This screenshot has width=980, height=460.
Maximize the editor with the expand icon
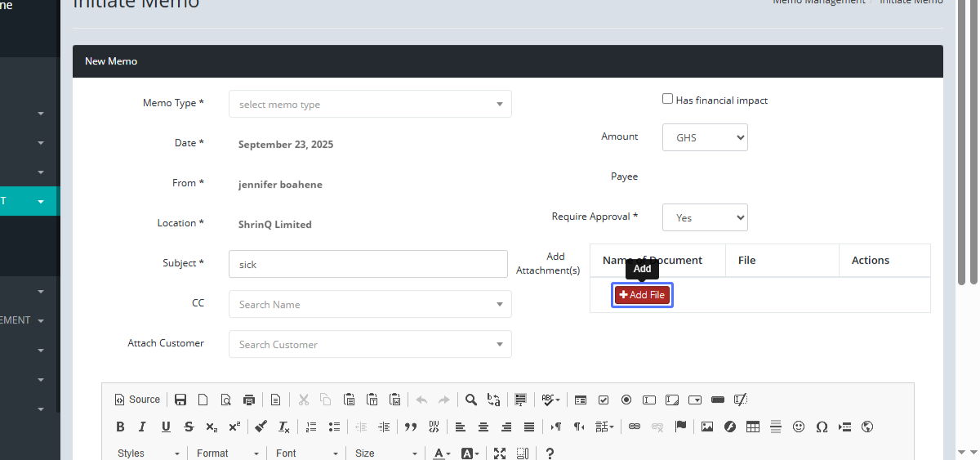click(x=500, y=453)
